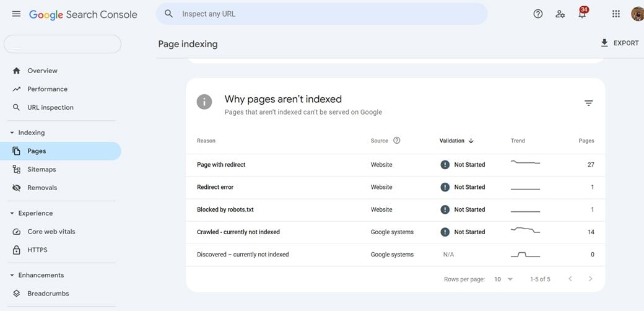Open the help question mark icon
Image resolution: width=644 pixels, height=311 pixels.
click(537, 14)
